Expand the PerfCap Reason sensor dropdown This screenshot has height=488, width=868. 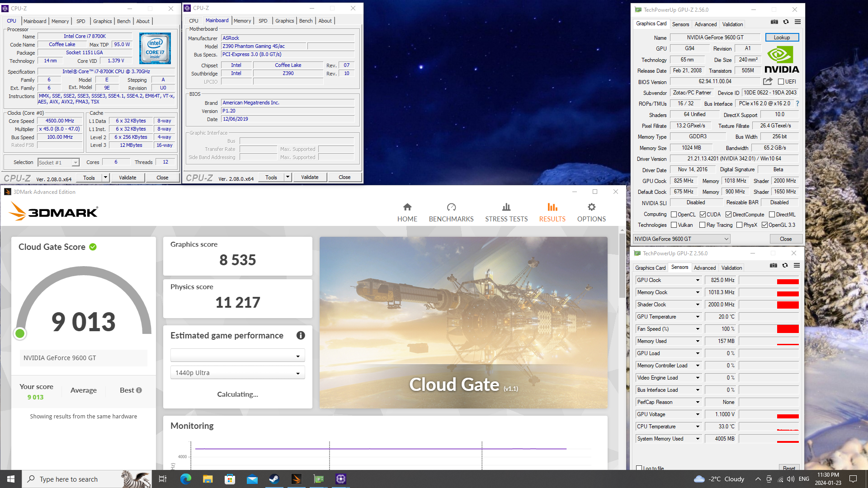tap(698, 402)
